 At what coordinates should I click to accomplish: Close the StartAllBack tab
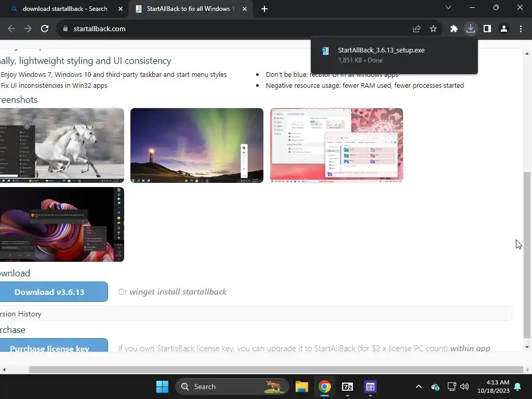click(245, 9)
